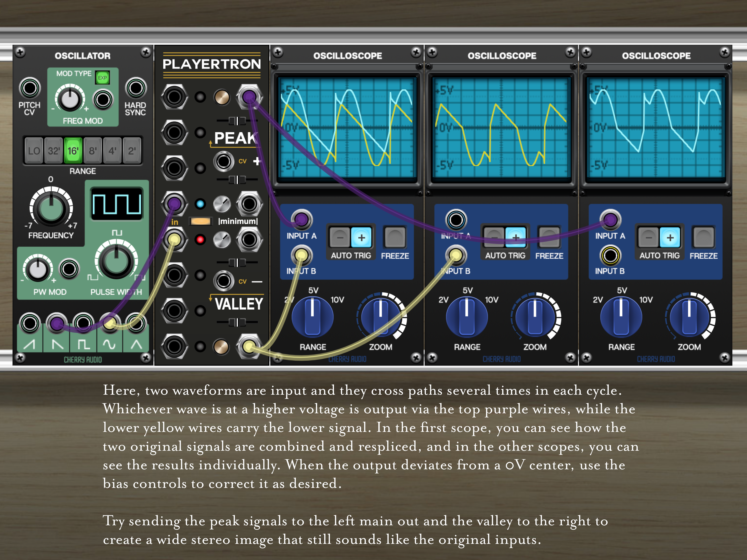Image resolution: width=747 pixels, height=560 pixels.
Task: Enable Freeze on the third oscilloscope
Action: [x=704, y=237]
